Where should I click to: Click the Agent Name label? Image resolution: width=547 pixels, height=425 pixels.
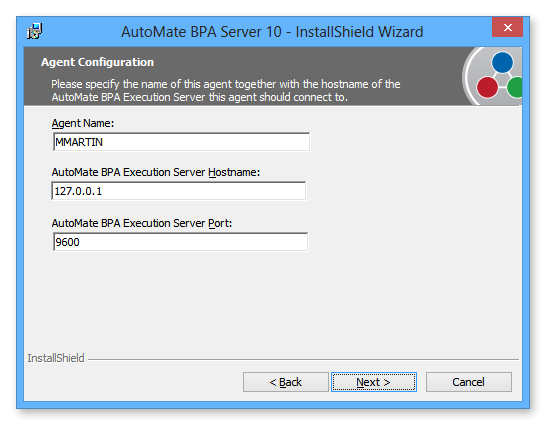pyautogui.click(x=83, y=124)
